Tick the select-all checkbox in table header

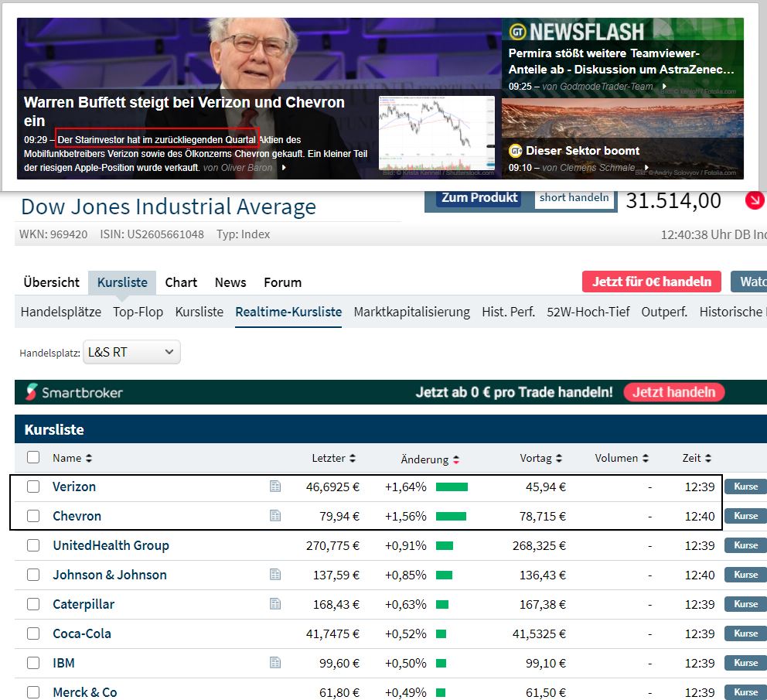33,457
